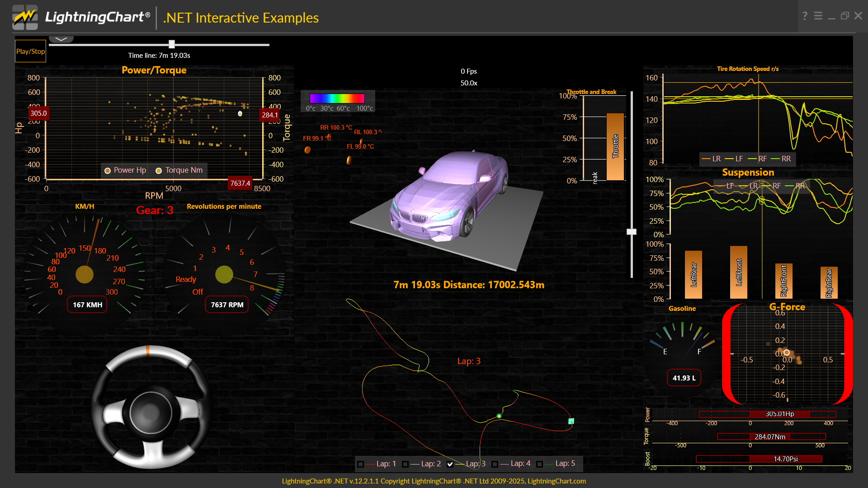The image size is (868, 488).
Task: Click the 50.0x speed multiplier text
Action: coord(469,83)
